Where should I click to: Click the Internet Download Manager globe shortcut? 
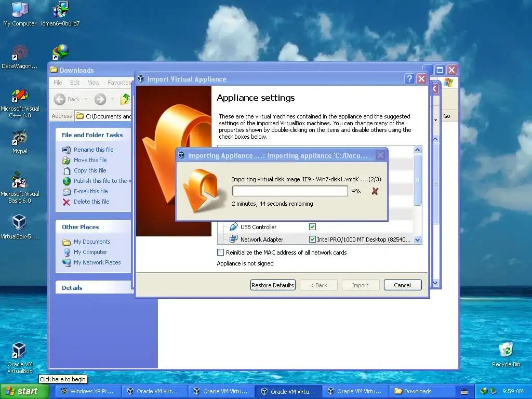coord(61,52)
